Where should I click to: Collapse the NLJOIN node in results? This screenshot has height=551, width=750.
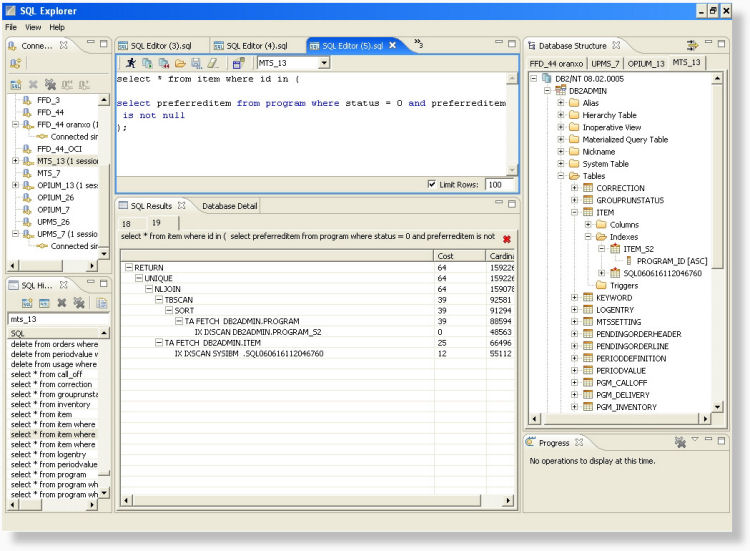pos(149,288)
